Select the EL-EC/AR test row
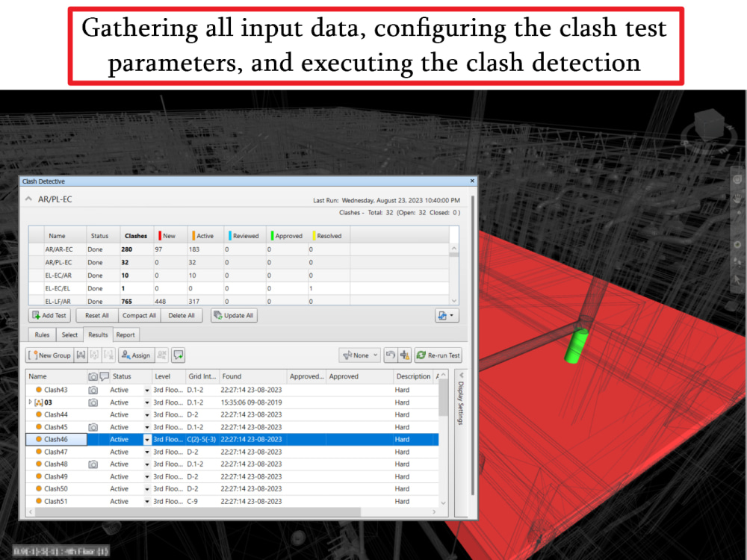 pos(239,276)
